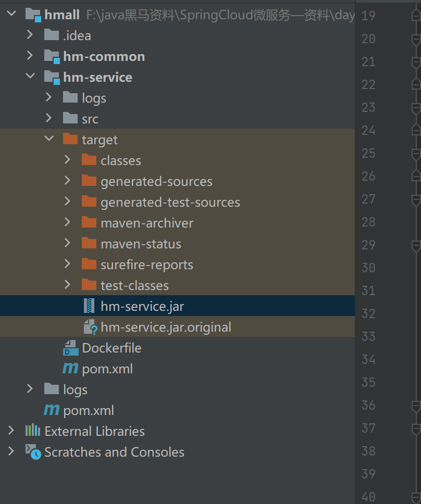Select the External Libraries label
This screenshot has width=421, height=504.
click(94, 431)
